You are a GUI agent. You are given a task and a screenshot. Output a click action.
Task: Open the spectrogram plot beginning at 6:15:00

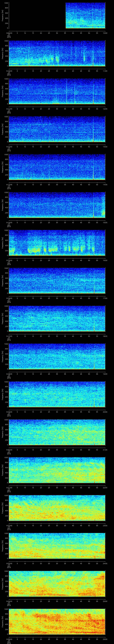(x=57, y=243)
